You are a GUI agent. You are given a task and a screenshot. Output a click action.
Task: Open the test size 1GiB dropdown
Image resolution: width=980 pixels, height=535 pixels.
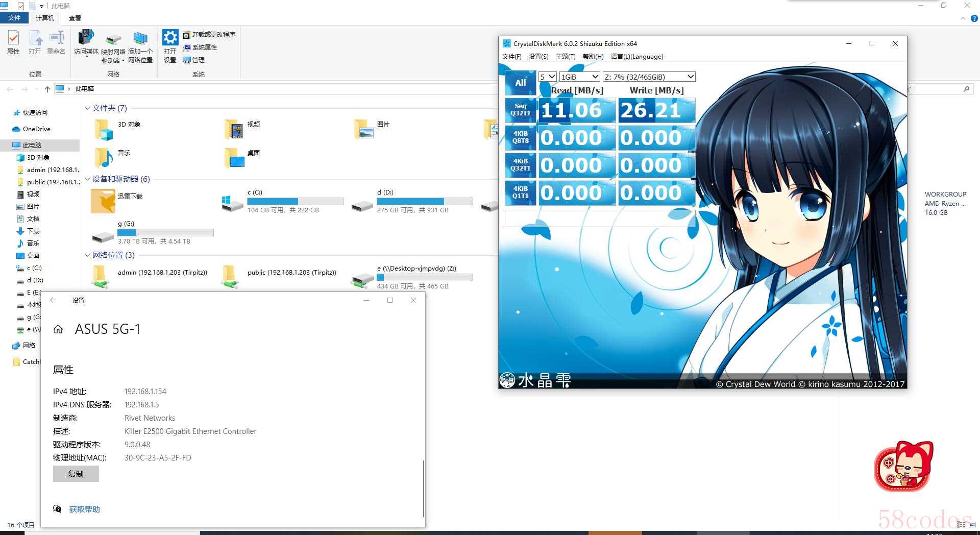pos(579,77)
